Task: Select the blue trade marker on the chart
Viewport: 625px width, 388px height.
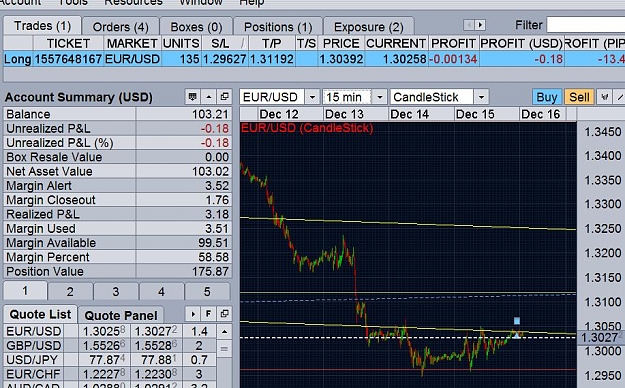Action: 517,321
